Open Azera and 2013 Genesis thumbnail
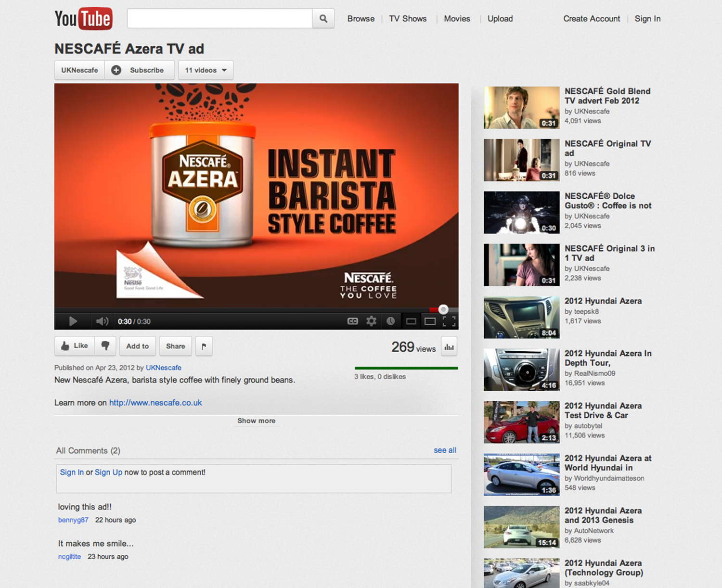This screenshot has width=722, height=588. tap(522, 527)
